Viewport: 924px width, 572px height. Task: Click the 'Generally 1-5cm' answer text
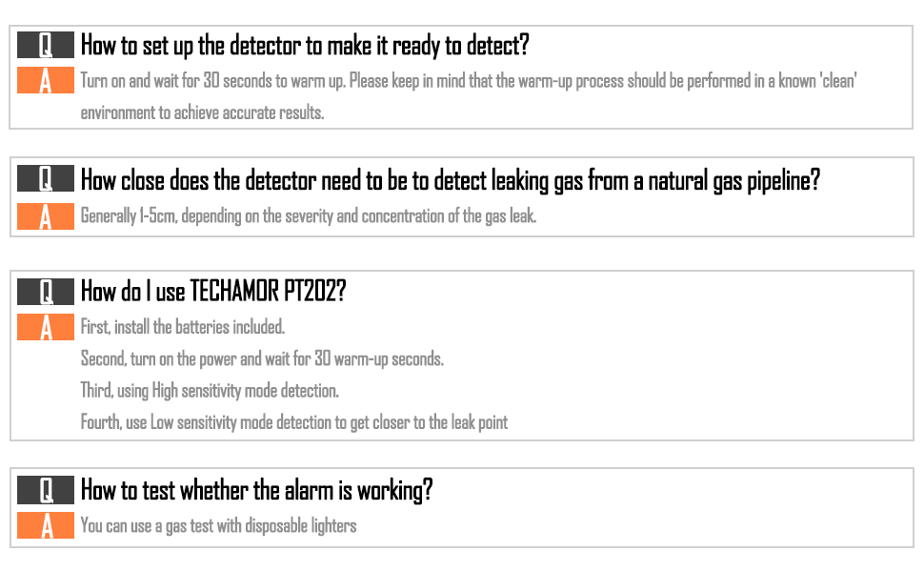click(x=309, y=216)
